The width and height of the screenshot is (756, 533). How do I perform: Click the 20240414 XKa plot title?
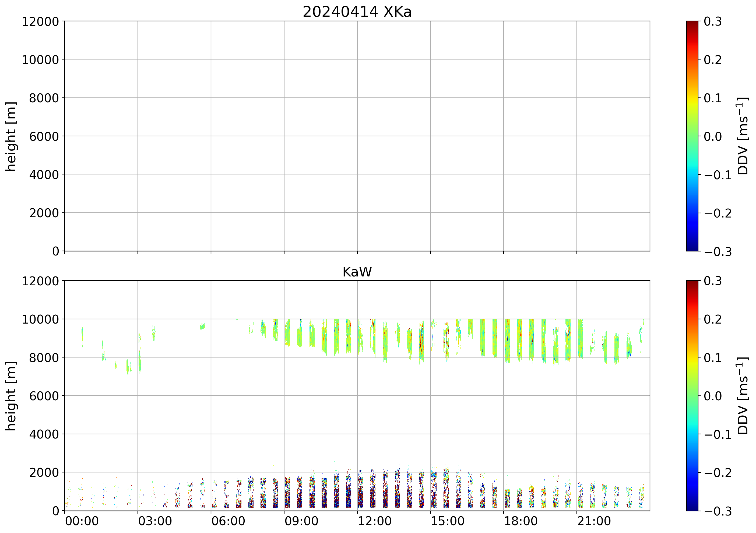(357, 12)
